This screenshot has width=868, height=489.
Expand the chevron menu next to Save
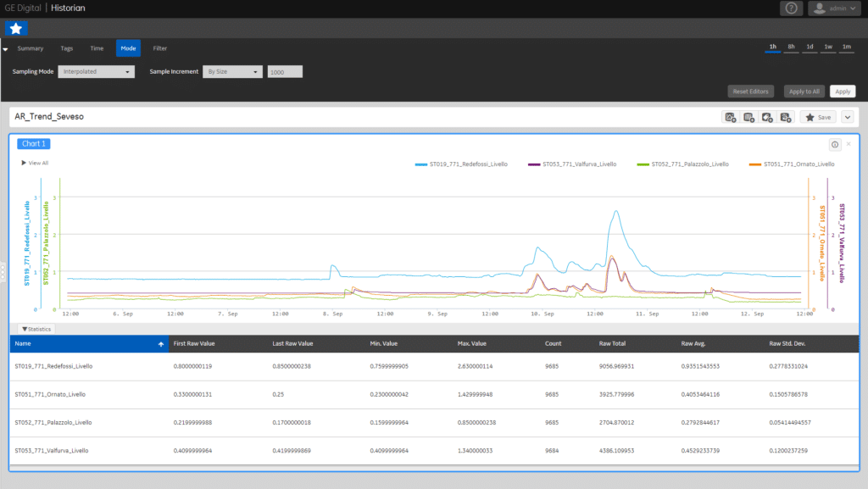point(847,117)
